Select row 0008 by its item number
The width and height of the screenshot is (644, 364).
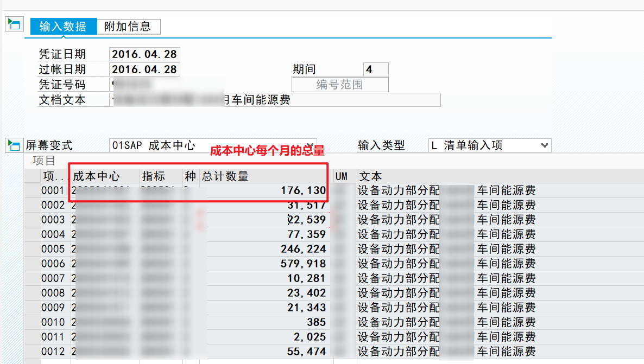click(x=53, y=293)
